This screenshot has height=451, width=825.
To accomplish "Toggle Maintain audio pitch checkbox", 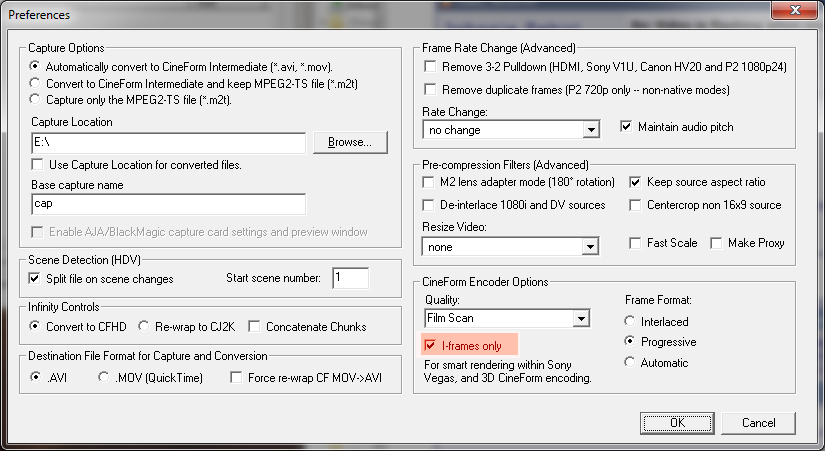I will click(627, 127).
